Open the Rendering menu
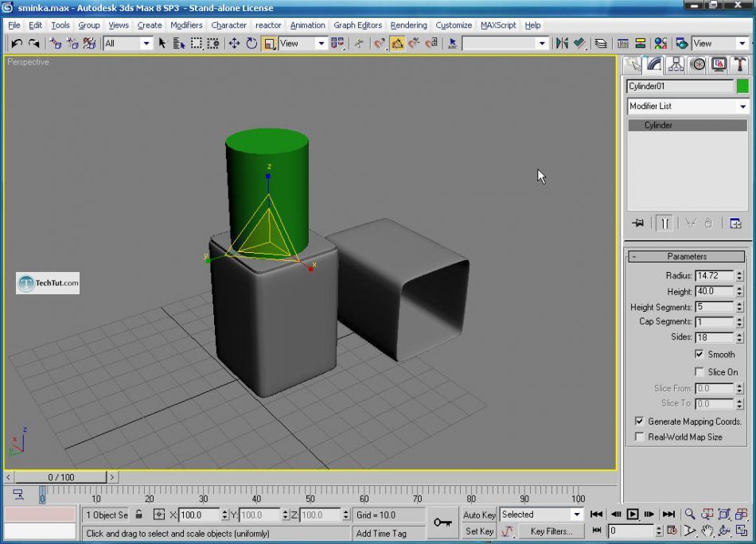The width and height of the screenshot is (756, 544). pos(408,25)
